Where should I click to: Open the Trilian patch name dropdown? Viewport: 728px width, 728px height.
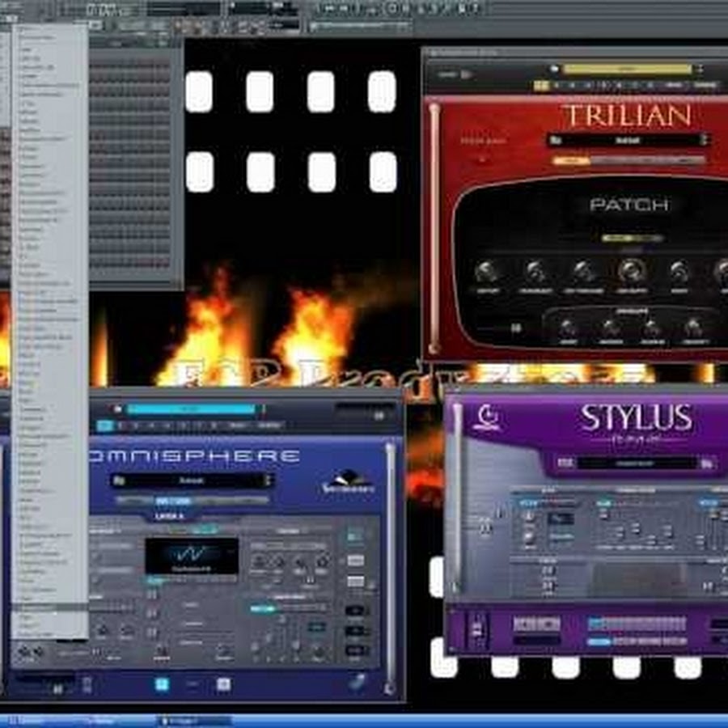pyautogui.click(x=629, y=140)
